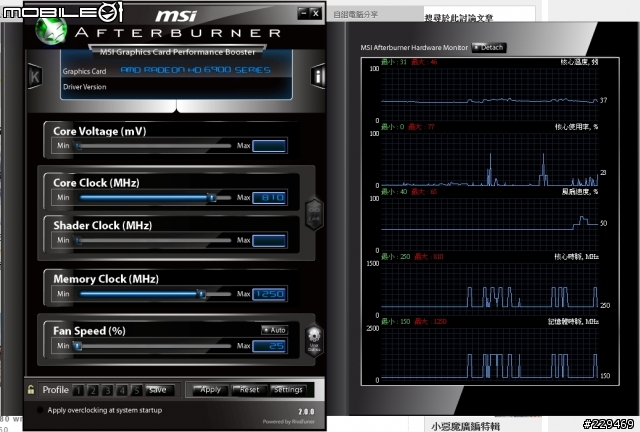Viewport: 640px width, 432px height.
Task: Click the Core Clock 810 value field
Action: pyautogui.click(x=269, y=198)
